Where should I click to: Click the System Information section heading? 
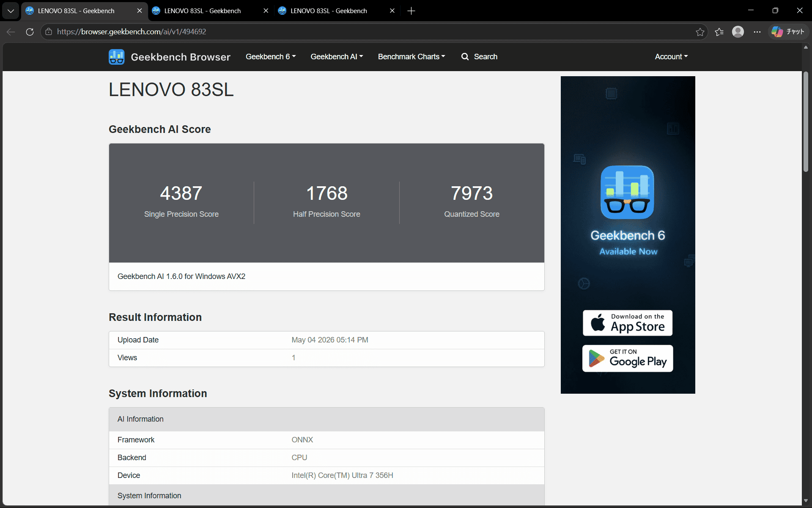pos(158,393)
